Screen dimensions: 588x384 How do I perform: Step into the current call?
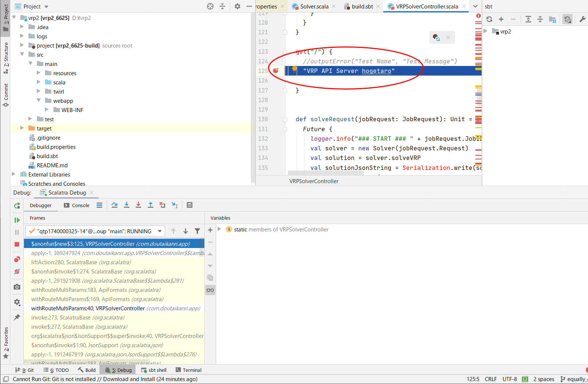pyautogui.click(x=127, y=205)
